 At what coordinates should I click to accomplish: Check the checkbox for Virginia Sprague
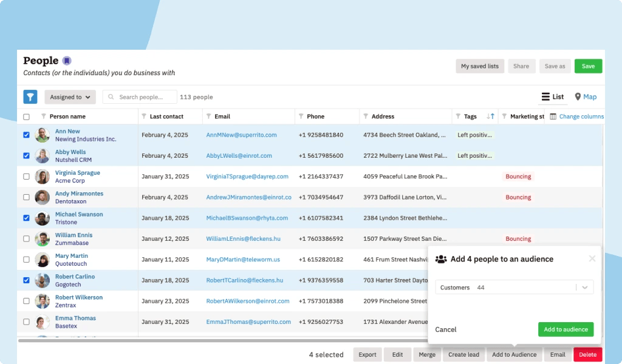coord(26,176)
